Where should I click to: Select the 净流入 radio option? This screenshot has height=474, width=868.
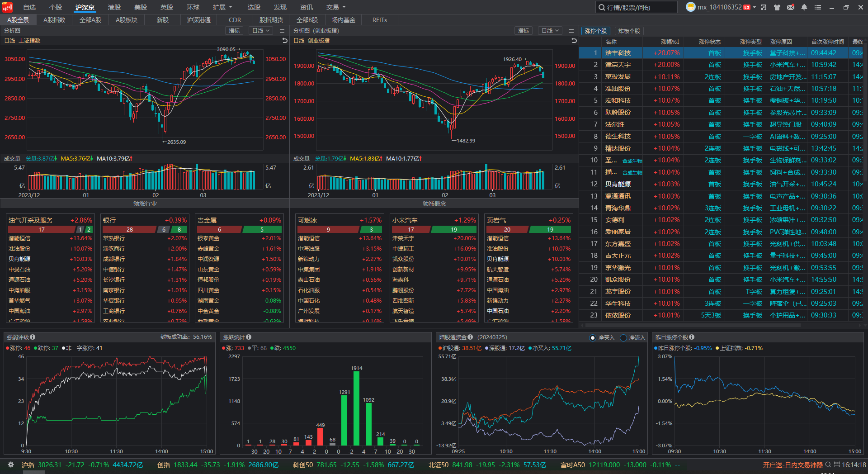click(624, 338)
